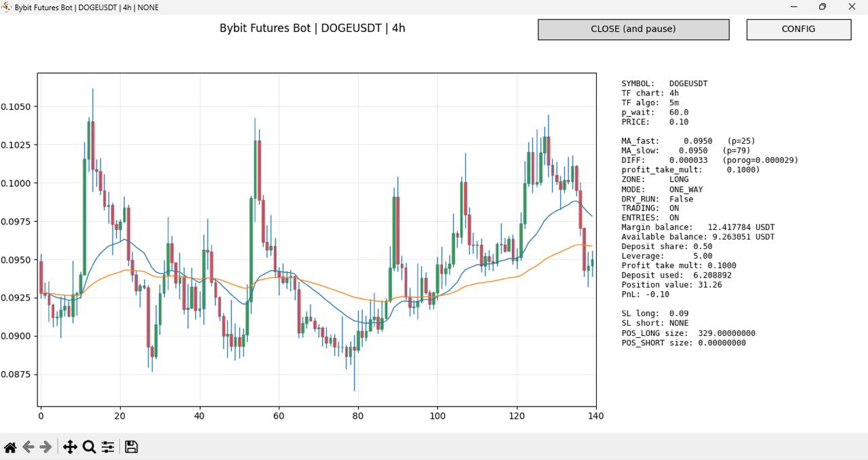868x460 pixels.
Task: Click the 'SYMBOL: DOGEUSDT' line
Action: click(x=665, y=83)
